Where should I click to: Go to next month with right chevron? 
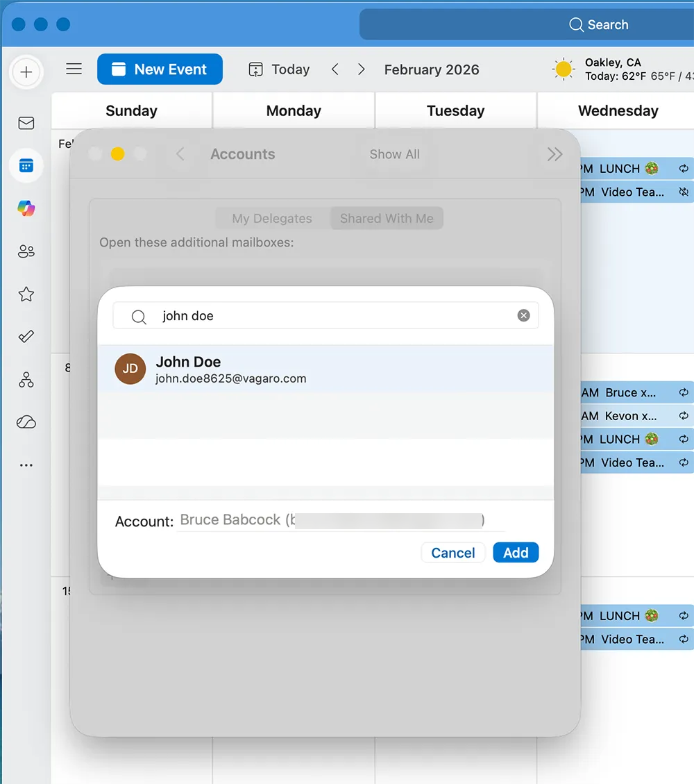(x=361, y=69)
